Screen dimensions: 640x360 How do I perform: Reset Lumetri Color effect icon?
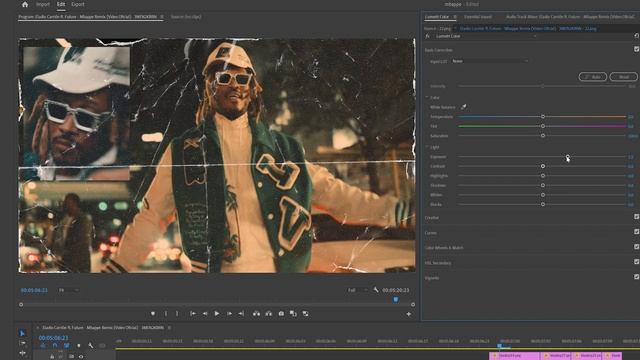click(636, 36)
